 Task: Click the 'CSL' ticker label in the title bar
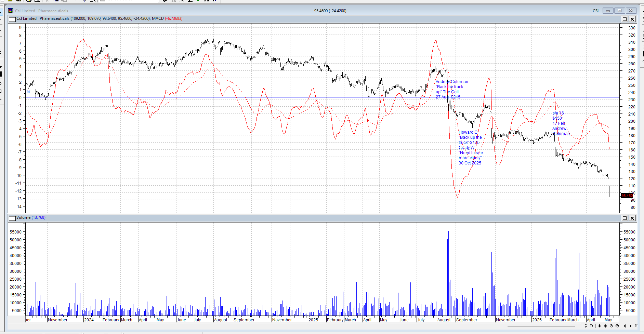[x=596, y=11]
